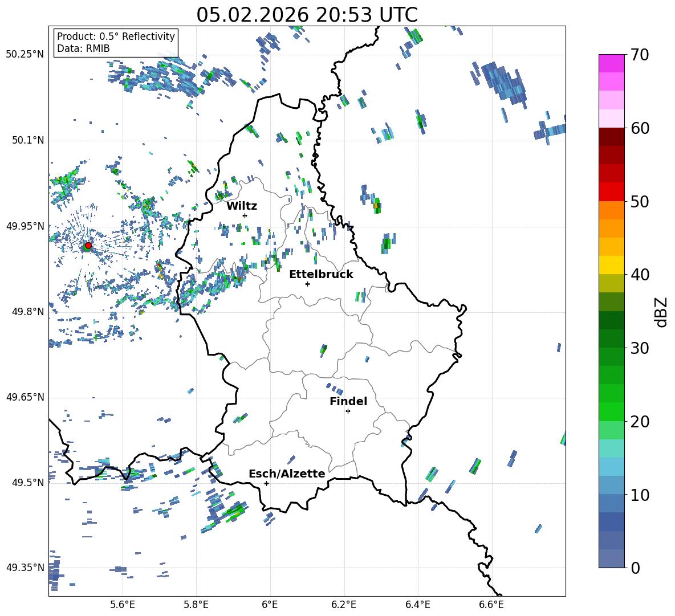This screenshot has width=675, height=616.
Task: Select the Findel city label
Action: 348,401
